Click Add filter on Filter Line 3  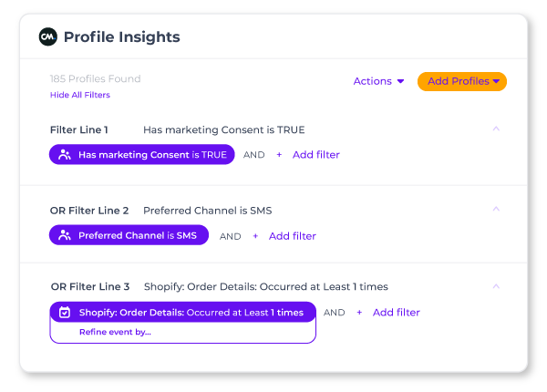[396, 313]
